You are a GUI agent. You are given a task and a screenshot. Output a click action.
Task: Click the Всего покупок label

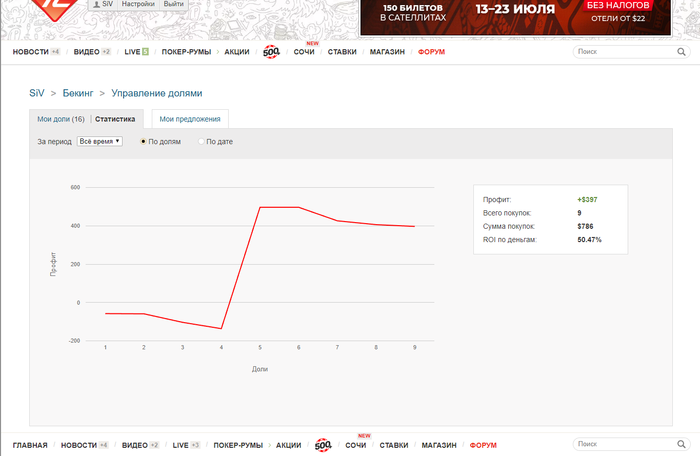[507, 213]
